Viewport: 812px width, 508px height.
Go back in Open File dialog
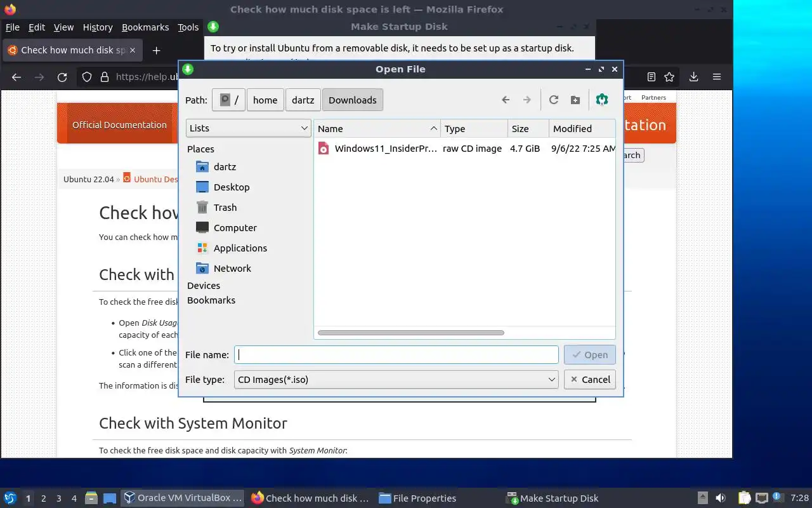click(506, 100)
